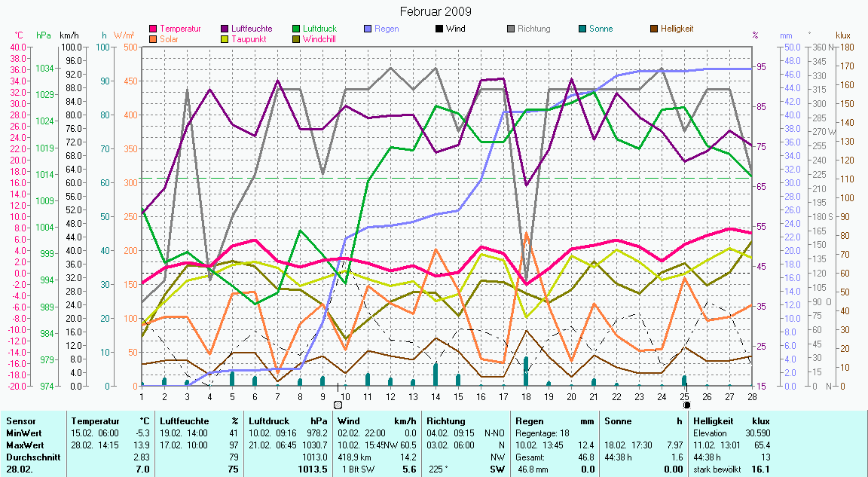
Task: Select the Windchill legend label
Action: pos(319,38)
